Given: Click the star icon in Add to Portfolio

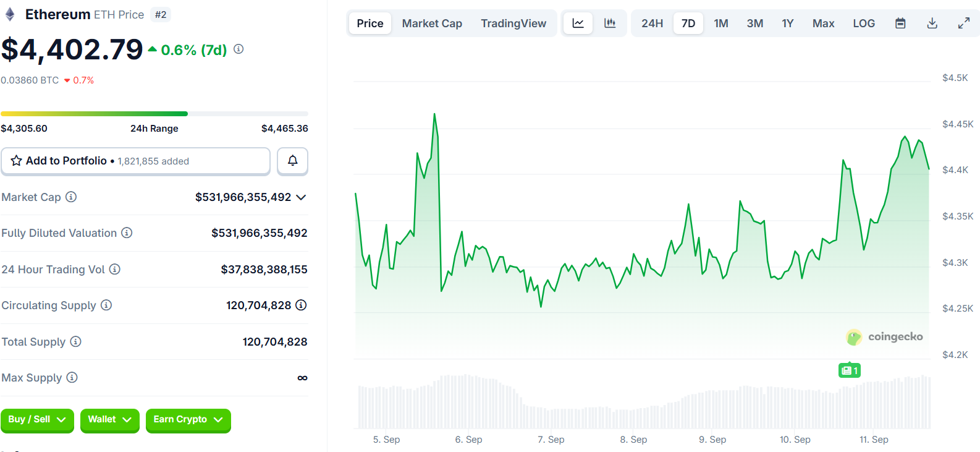Looking at the screenshot, I should (x=17, y=161).
